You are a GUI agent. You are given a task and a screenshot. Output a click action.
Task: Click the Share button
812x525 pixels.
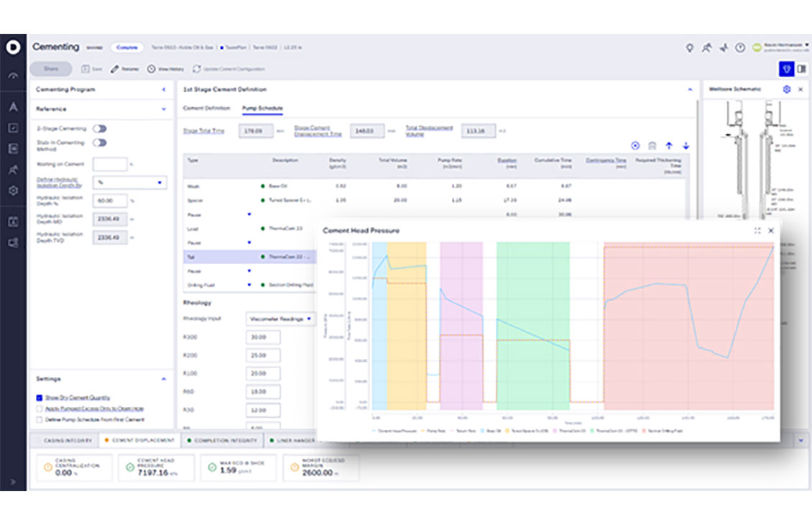pyautogui.click(x=51, y=69)
